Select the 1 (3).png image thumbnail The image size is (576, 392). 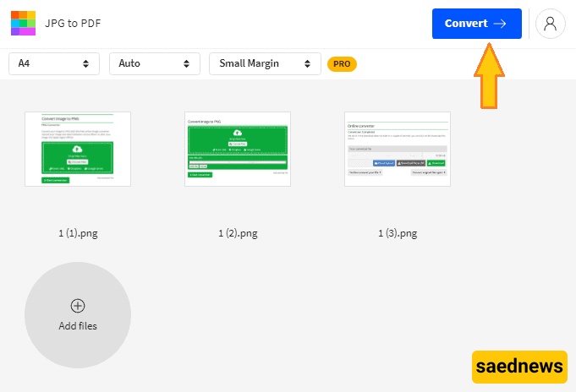(x=398, y=149)
